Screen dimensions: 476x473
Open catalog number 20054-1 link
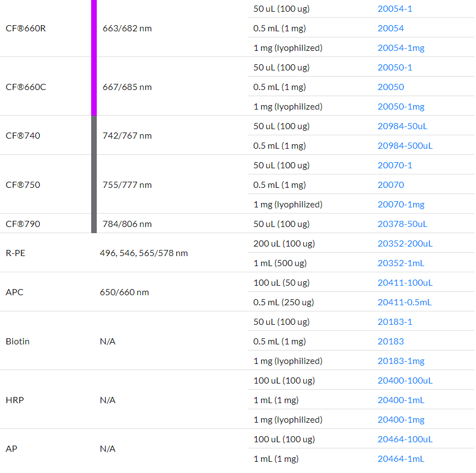point(394,9)
